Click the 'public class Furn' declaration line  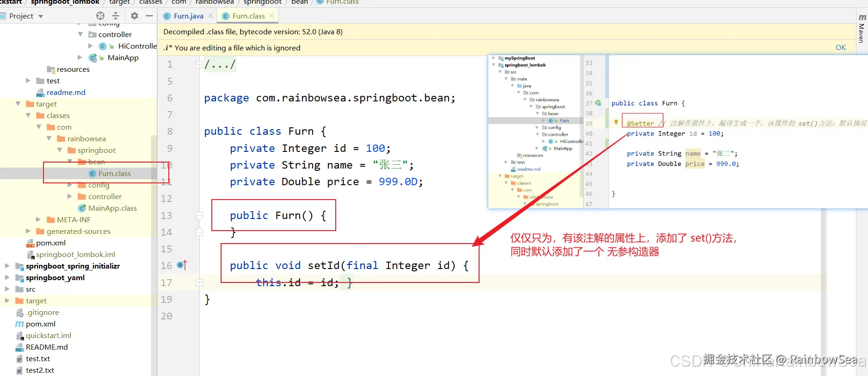(x=265, y=132)
